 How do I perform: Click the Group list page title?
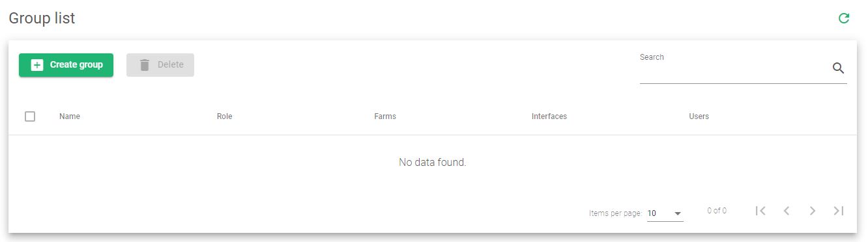(42, 18)
